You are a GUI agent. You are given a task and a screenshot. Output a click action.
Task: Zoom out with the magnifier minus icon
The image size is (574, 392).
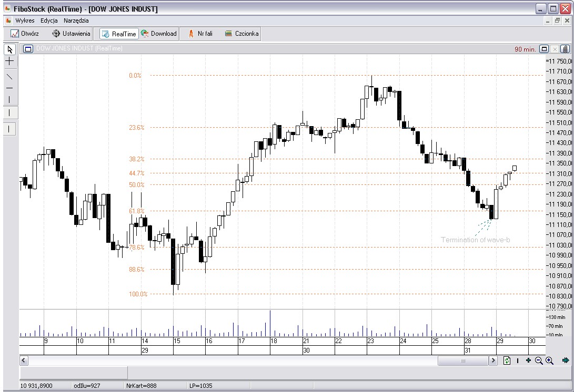coord(539,360)
